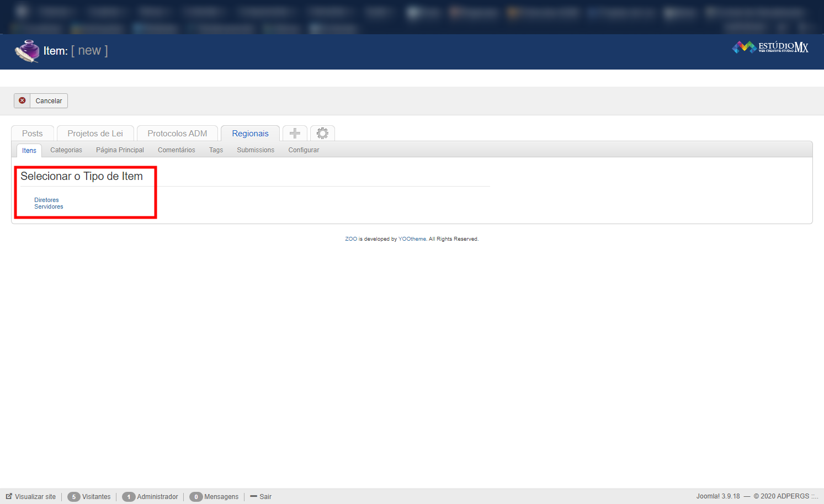The width and height of the screenshot is (824, 504).
Task: Click the Mensagens count badge
Action: pos(195,497)
